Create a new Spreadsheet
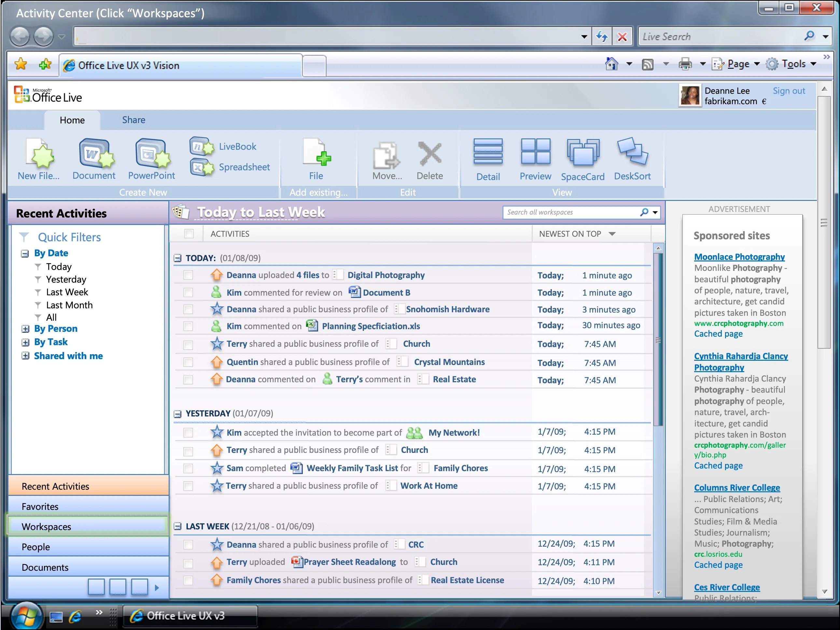Image resolution: width=840 pixels, height=630 pixels. [202, 167]
